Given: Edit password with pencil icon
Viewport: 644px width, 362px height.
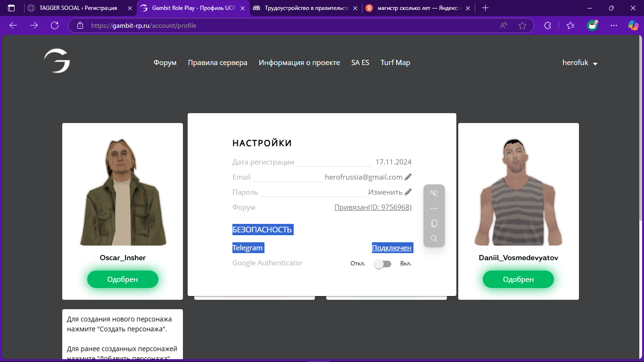Looking at the screenshot, I should 408,192.
